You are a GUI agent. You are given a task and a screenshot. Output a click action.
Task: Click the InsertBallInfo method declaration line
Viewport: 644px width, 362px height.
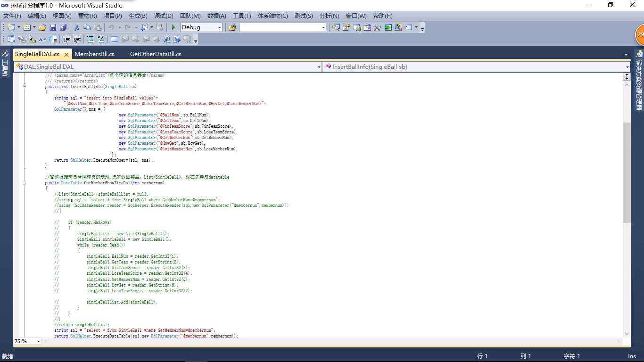(x=91, y=87)
